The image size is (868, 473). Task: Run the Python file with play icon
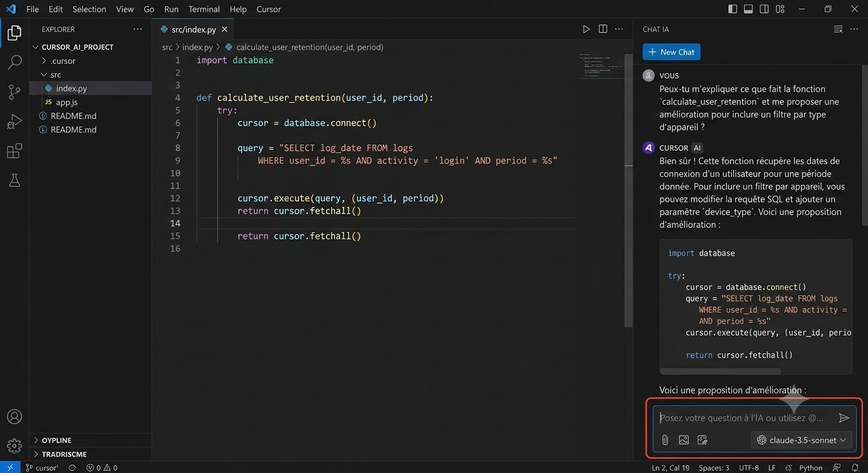click(586, 29)
